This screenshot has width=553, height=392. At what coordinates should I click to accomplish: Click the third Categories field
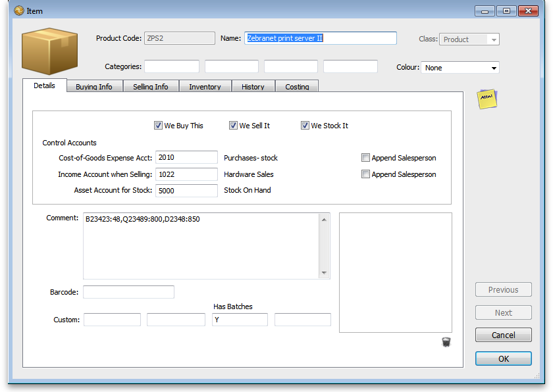[291, 66]
